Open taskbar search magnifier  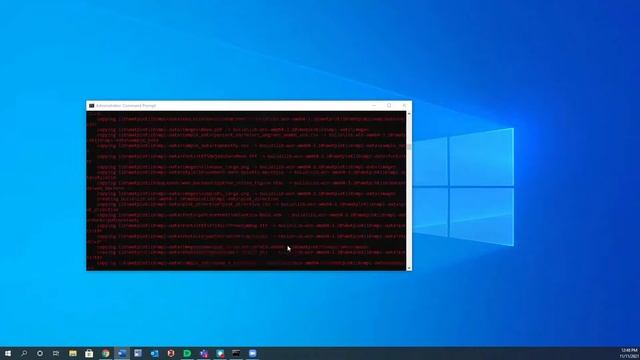[x=24, y=353]
